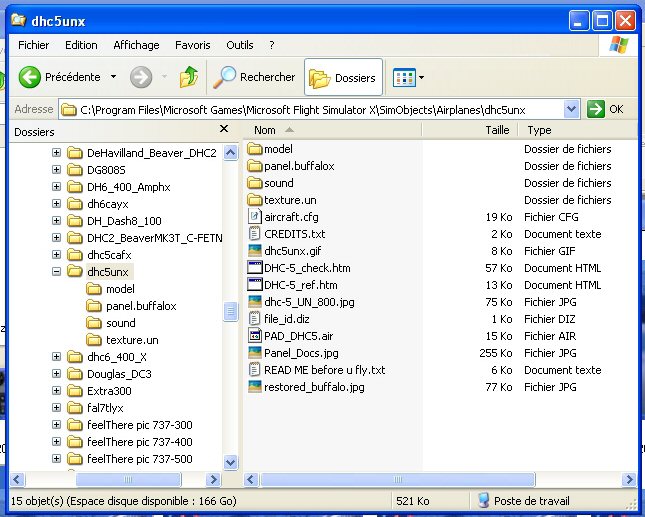The width and height of the screenshot is (645, 517).
Task: Select the fal7tlyx folder in tree
Action: 105,408
